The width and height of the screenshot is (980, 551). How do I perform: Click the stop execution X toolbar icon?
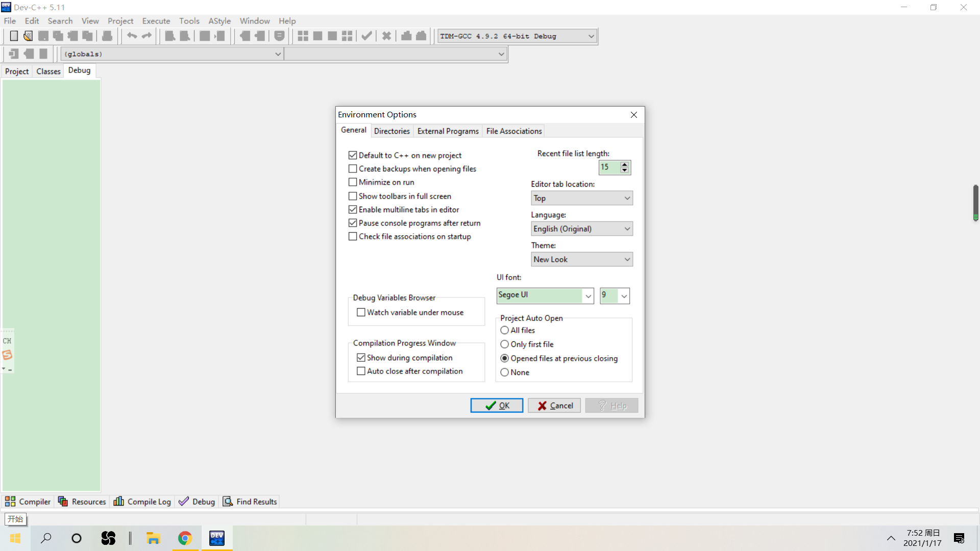386,36
